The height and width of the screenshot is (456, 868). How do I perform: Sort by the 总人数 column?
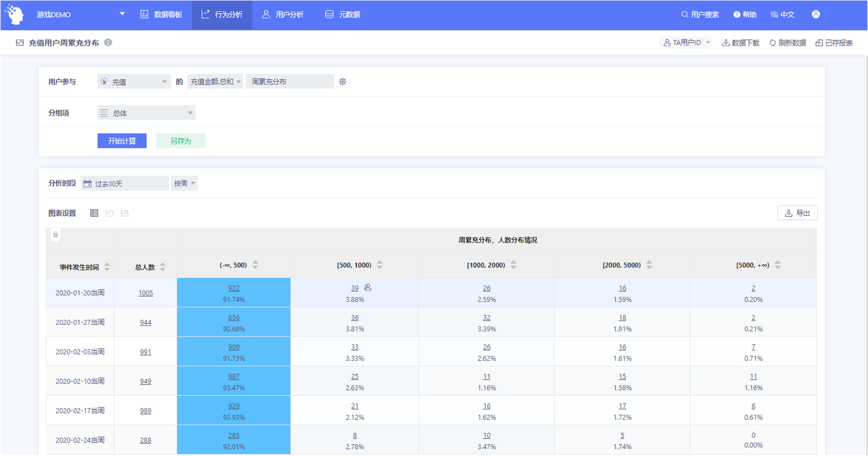point(163,267)
